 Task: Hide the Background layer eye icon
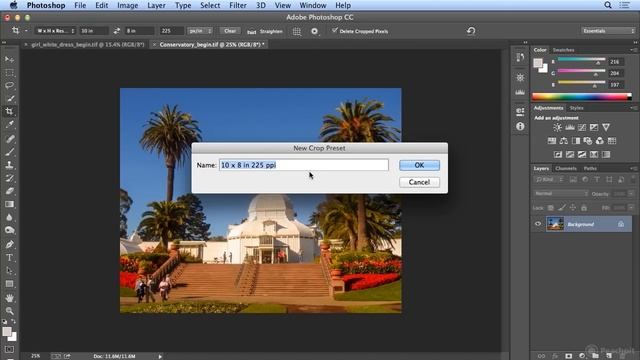pyautogui.click(x=538, y=224)
